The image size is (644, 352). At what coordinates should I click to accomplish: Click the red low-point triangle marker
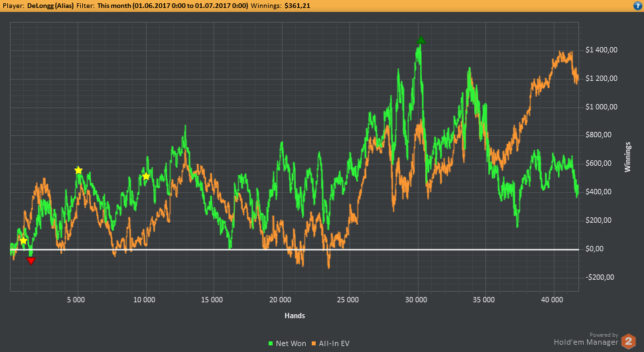pyautogui.click(x=31, y=261)
